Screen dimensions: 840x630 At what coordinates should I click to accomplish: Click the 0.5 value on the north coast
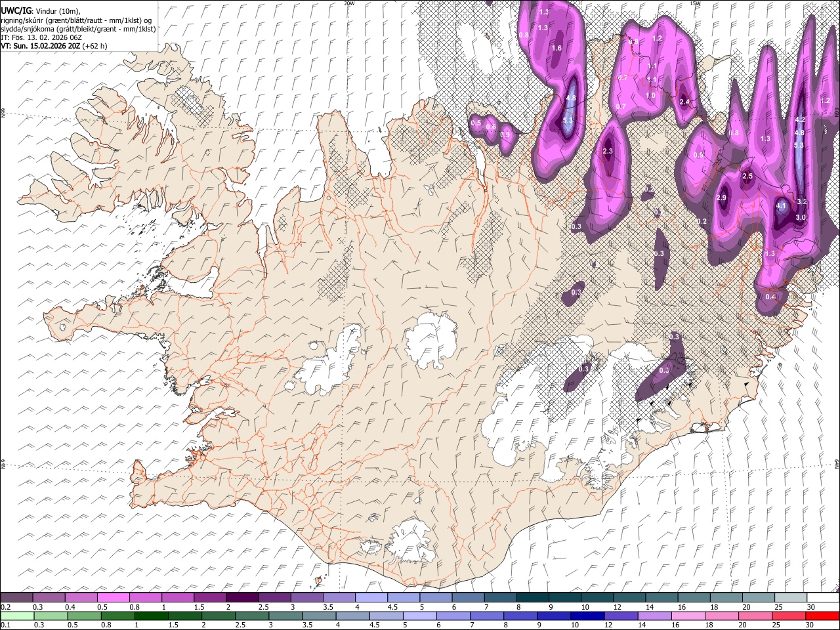tap(476, 123)
